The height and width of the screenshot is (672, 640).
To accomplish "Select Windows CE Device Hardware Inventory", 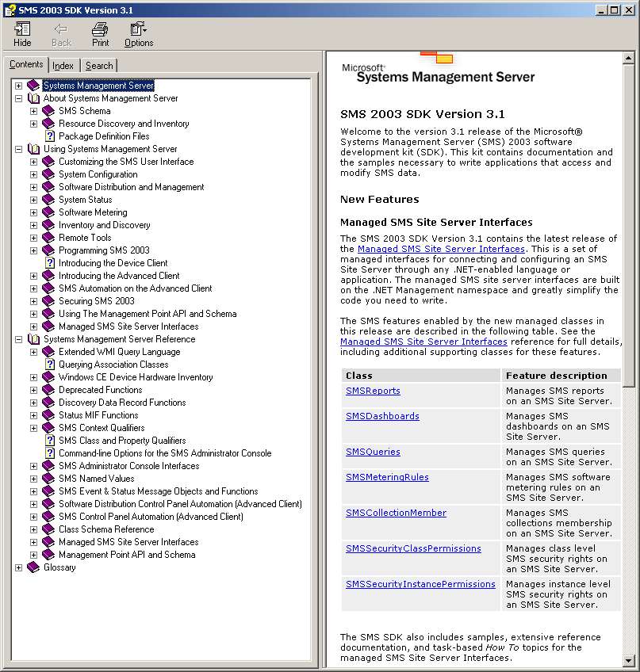I will (136, 377).
